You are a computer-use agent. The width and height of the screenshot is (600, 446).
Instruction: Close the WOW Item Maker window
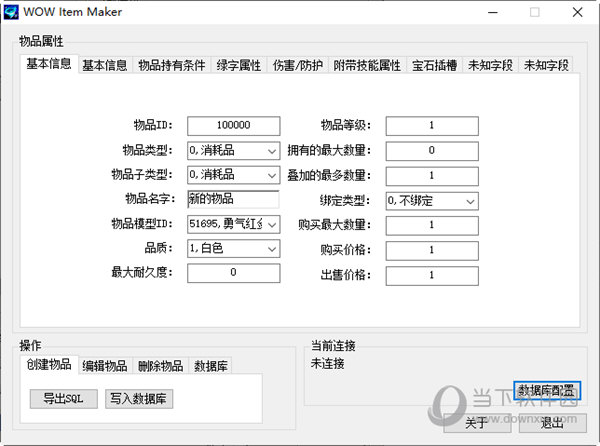point(577,12)
